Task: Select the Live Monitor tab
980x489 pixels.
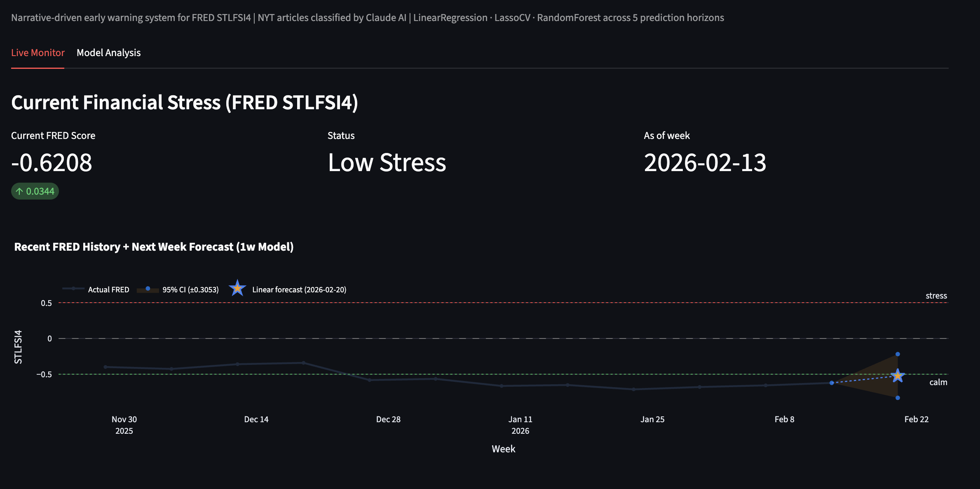Action: pos(38,53)
